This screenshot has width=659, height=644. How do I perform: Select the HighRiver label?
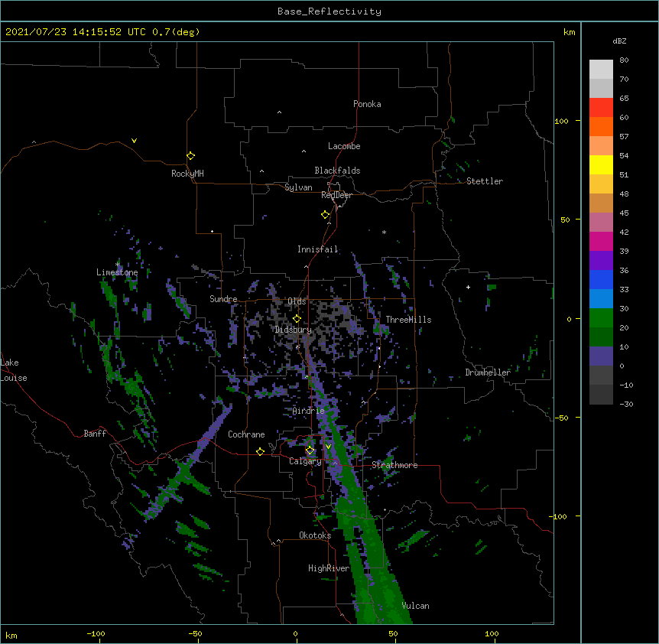tap(329, 568)
